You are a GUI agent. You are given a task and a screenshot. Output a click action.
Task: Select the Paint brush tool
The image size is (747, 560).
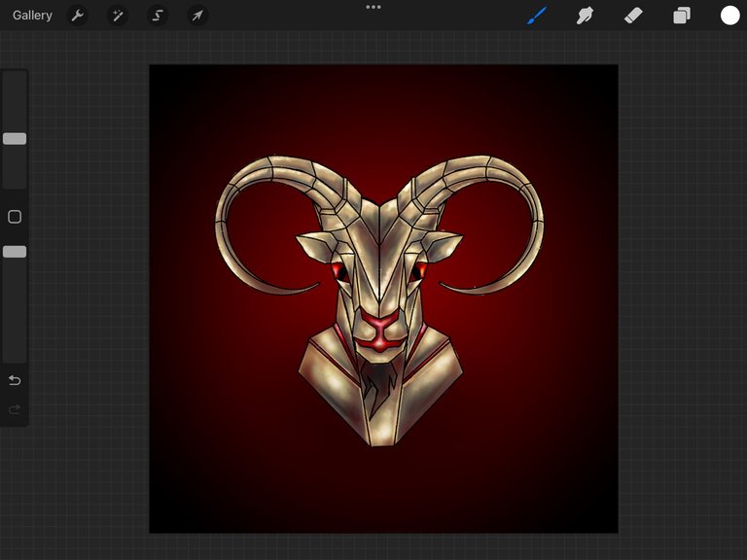537,16
